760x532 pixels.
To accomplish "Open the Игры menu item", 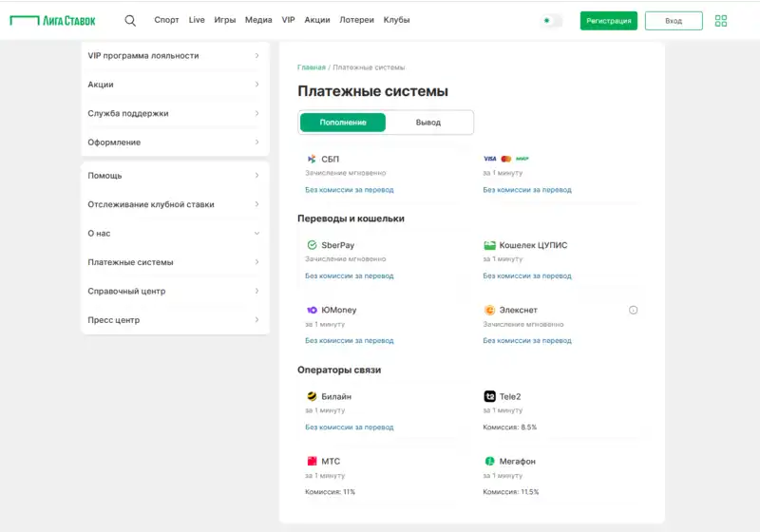I will coord(225,20).
